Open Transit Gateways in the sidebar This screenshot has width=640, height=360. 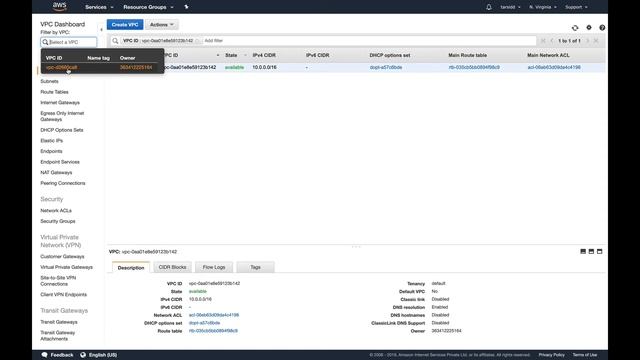59,322
